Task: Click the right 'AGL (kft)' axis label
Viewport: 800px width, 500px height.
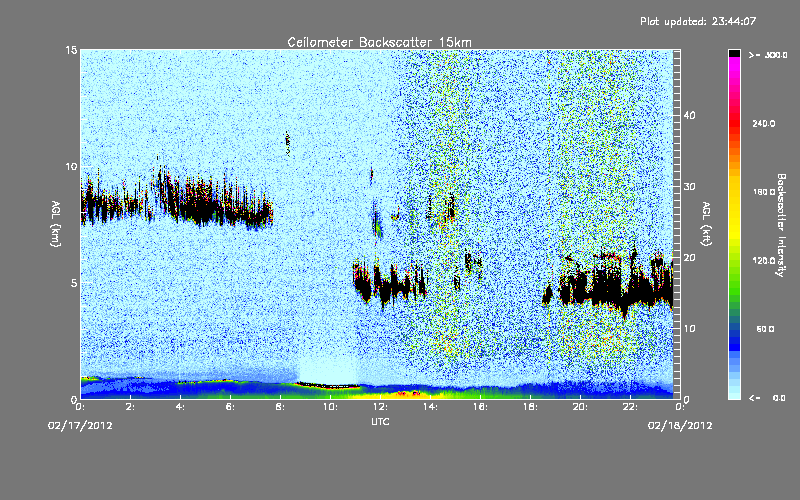Action: click(x=707, y=224)
